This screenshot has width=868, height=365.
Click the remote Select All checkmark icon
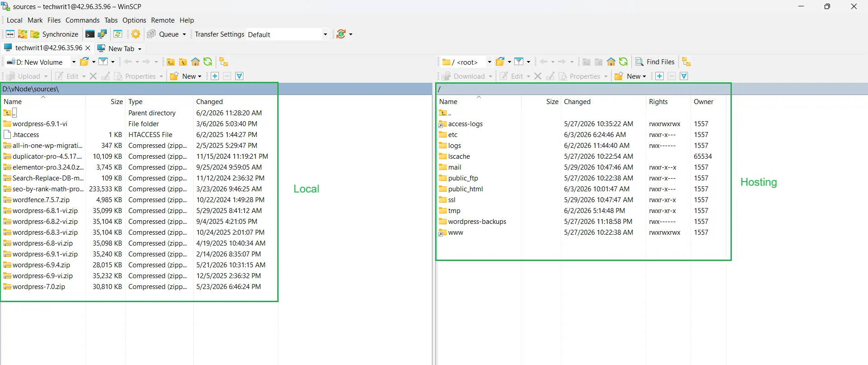coord(684,76)
